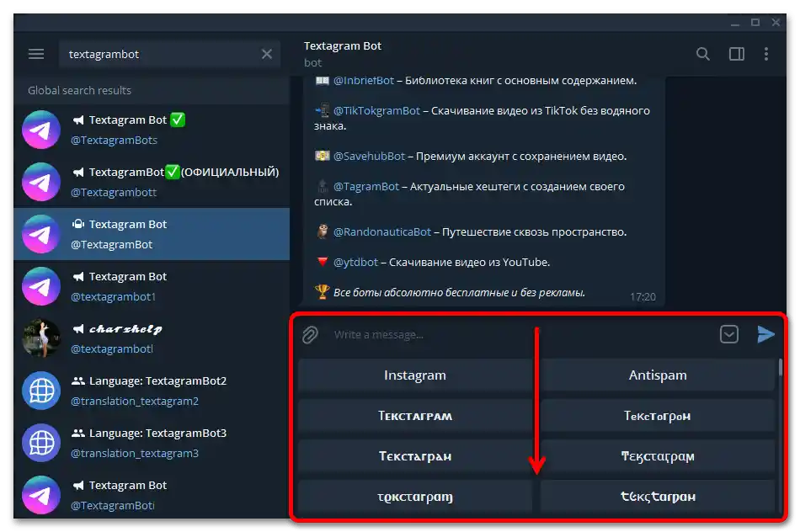Image resolution: width=800 pixels, height=532 pixels.
Task: Click avatar of @TextagramBots result
Action: (41, 130)
